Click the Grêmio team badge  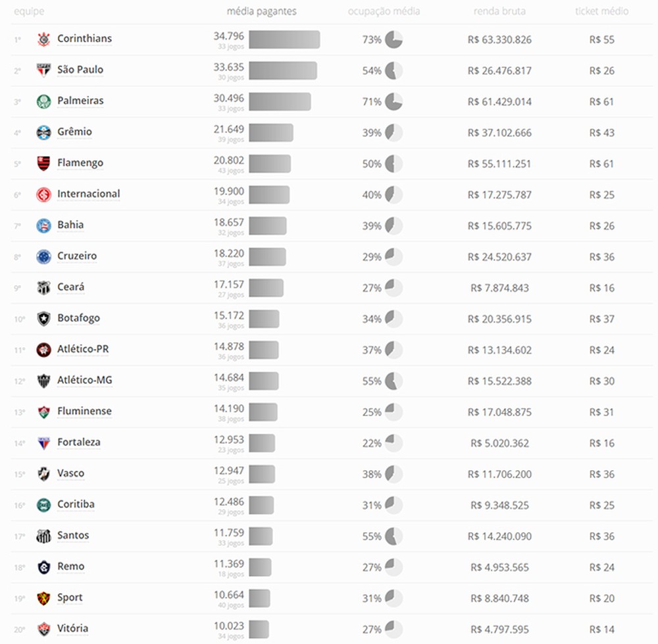(x=43, y=132)
